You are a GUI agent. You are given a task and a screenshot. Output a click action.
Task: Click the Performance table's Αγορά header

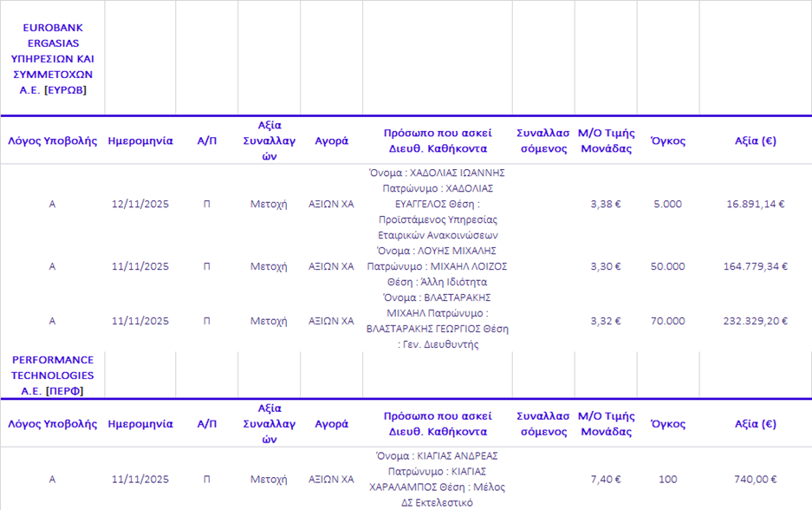click(x=331, y=424)
